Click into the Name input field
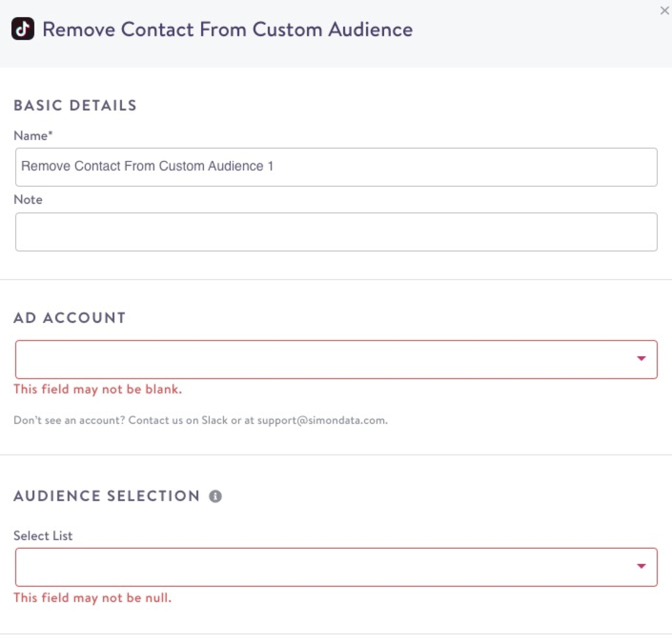Screen dimensions: 672x643 pos(336,167)
